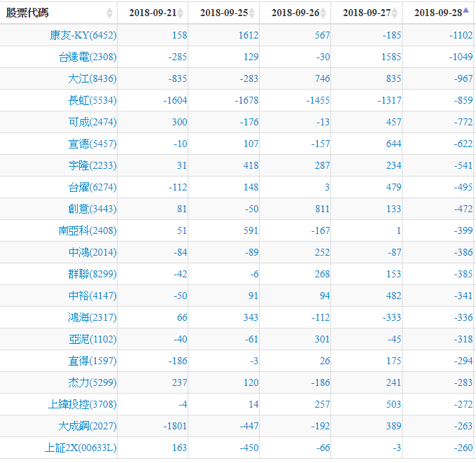Click sort arrows in 股票代碼 column header
Viewport: 476px width, 463px height.
click(x=109, y=13)
